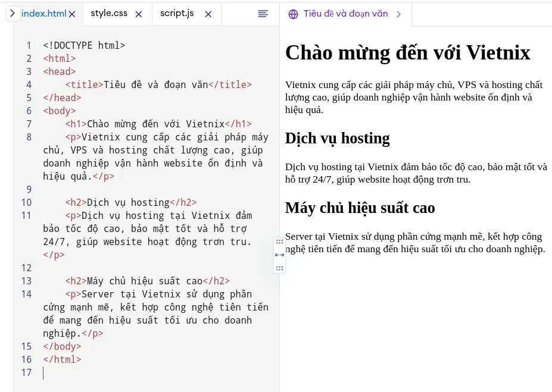Switch to the script.js tab
The width and height of the screenshot is (552, 392).
click(x=176, y=13)
